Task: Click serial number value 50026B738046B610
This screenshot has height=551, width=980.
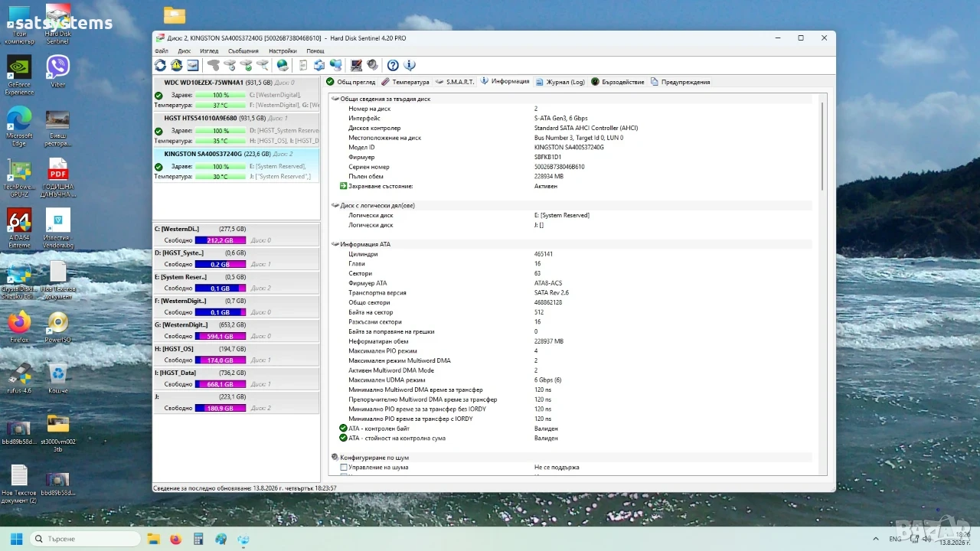Action: click(x=559, y=167)
